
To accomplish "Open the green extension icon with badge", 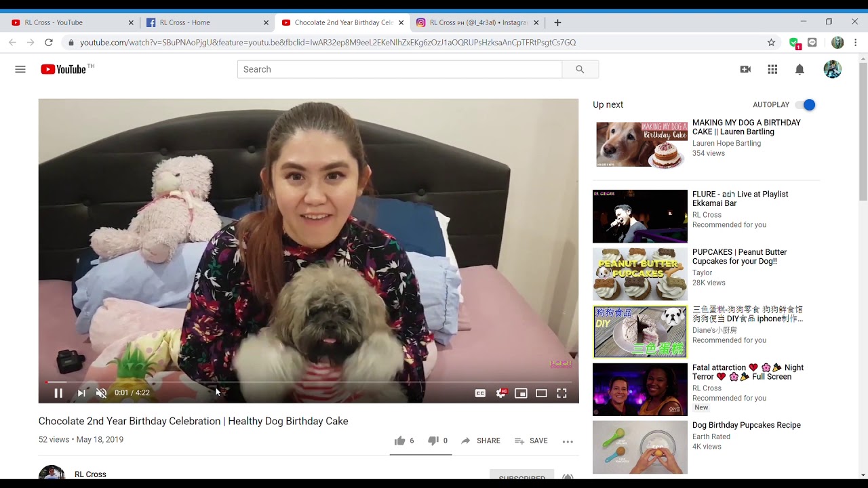I will pos(794,43).
